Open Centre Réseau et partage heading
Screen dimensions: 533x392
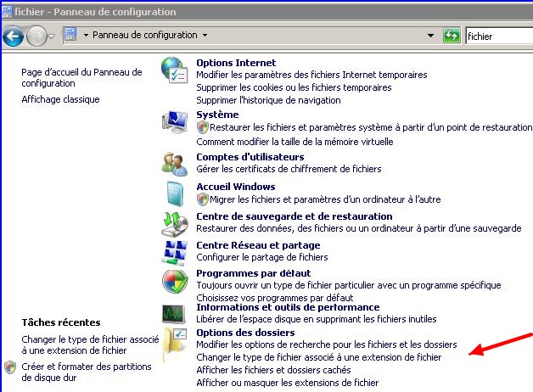pos(258,245)
